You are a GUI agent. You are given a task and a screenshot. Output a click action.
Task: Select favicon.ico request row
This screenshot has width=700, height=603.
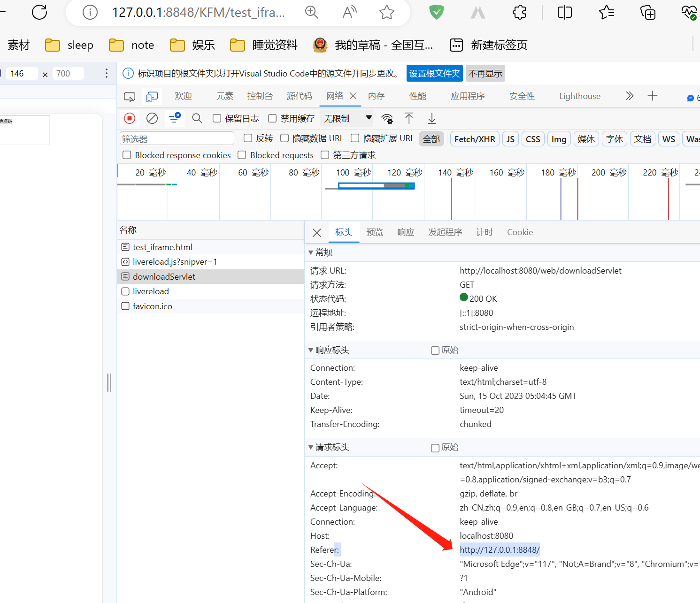click(210, 306)
